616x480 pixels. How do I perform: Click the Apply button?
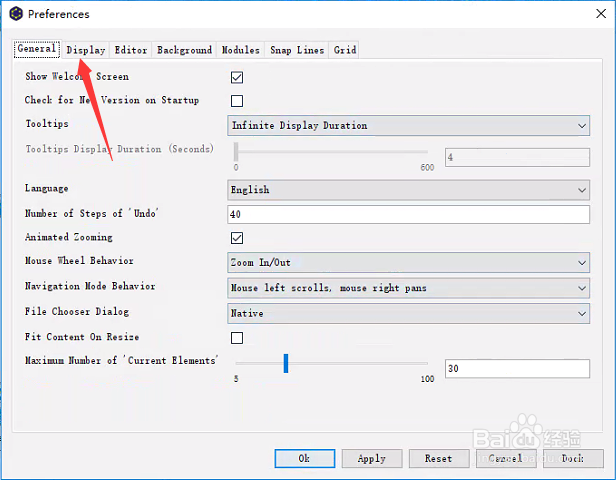tap(372, 458)
